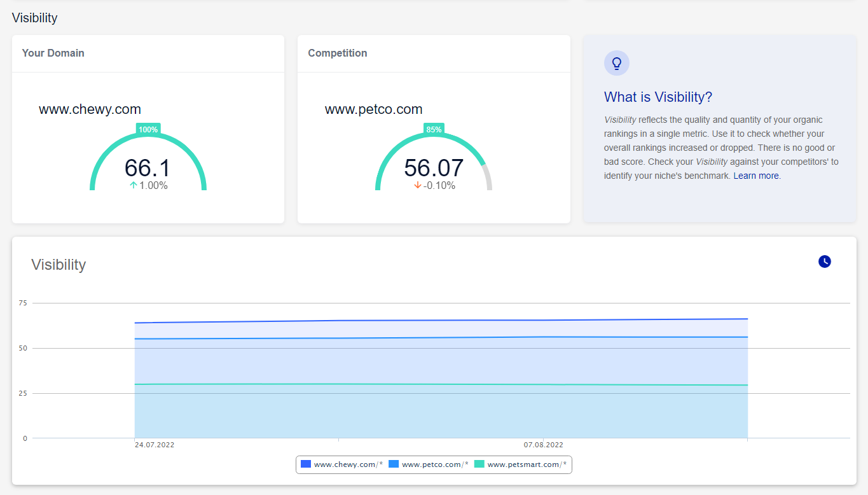Click the www.chewy.com domain title
The width and height of the screenshot is (868, 495).
coord(90,109)
